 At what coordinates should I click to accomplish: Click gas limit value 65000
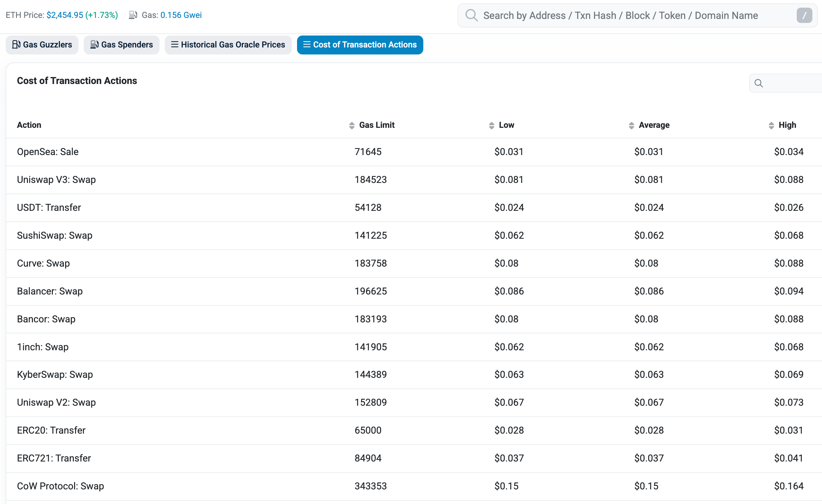click(x=368, y=430)
